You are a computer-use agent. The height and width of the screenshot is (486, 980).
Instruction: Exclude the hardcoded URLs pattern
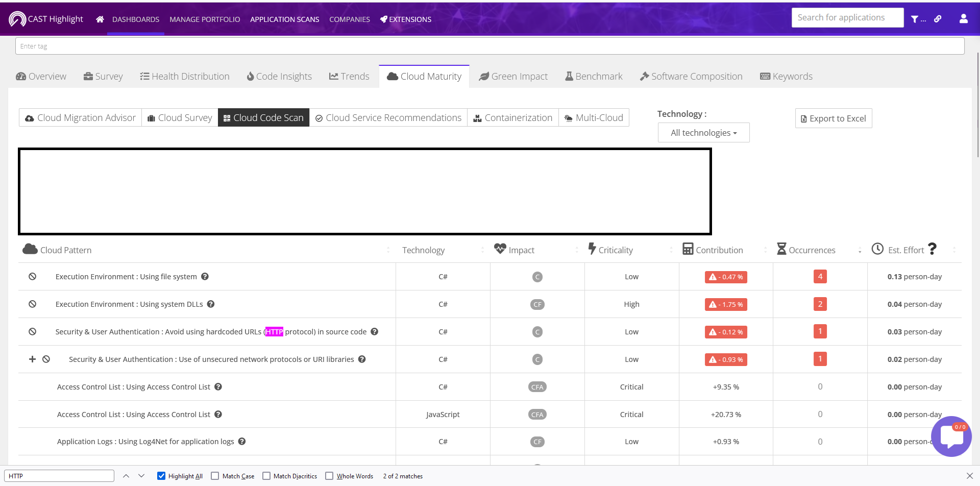point(33,332)
